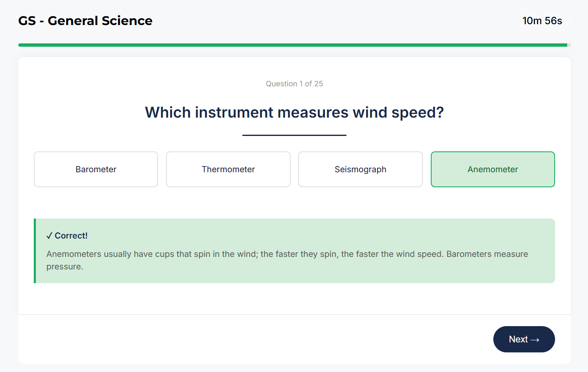Select the Thermometer answer option
This screenshot has height=372, width=588.
(x=228, y=169)
